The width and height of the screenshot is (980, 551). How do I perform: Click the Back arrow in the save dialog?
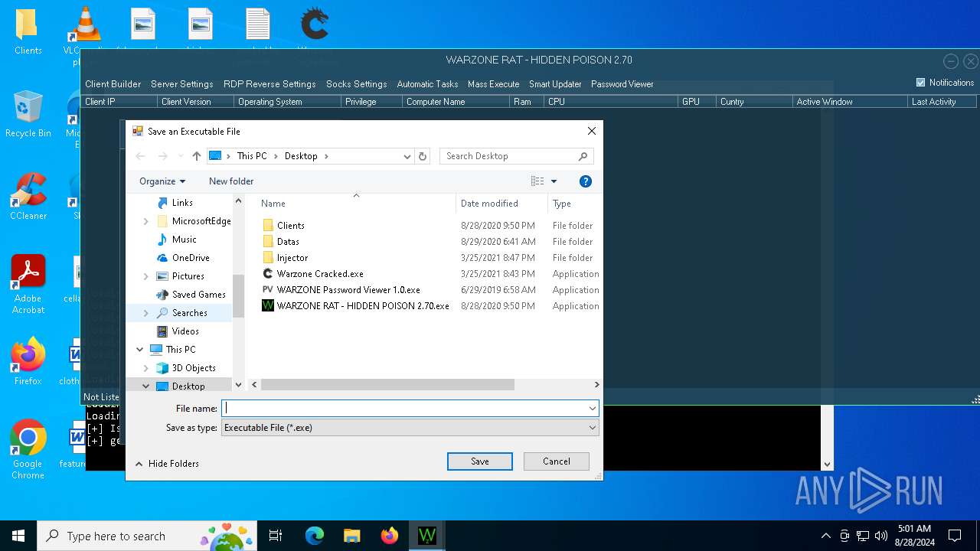click(140, 156)
